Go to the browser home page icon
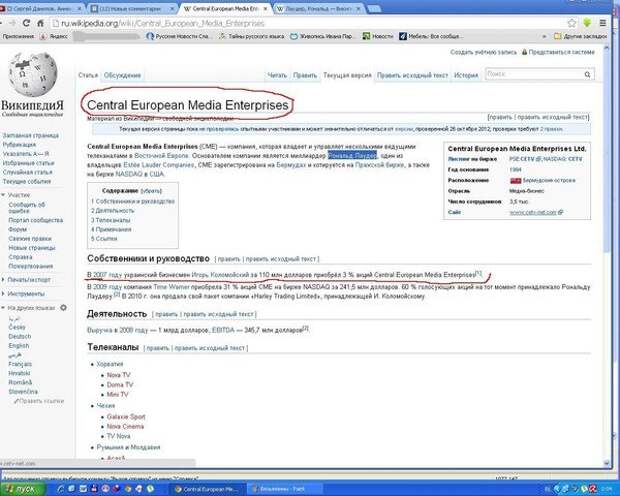This screenshot has width=620, height=496. (40, 23)
